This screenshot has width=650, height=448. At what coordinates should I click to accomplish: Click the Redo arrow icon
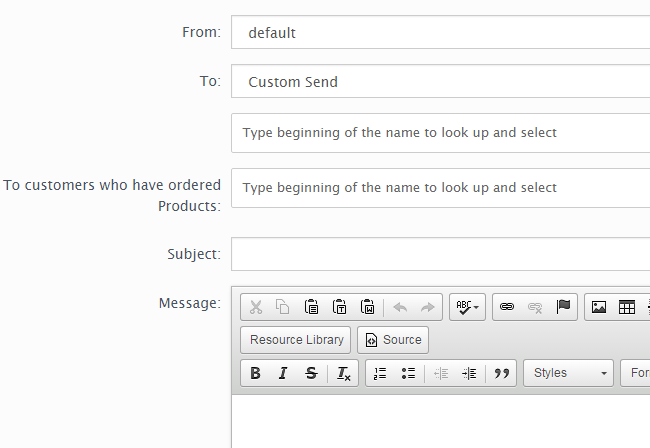click(427, 307)
